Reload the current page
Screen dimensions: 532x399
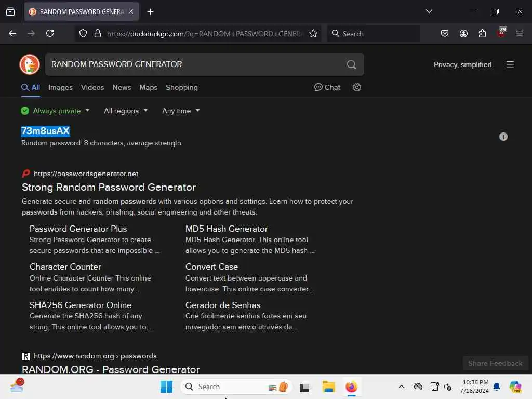tap(50, 33)
